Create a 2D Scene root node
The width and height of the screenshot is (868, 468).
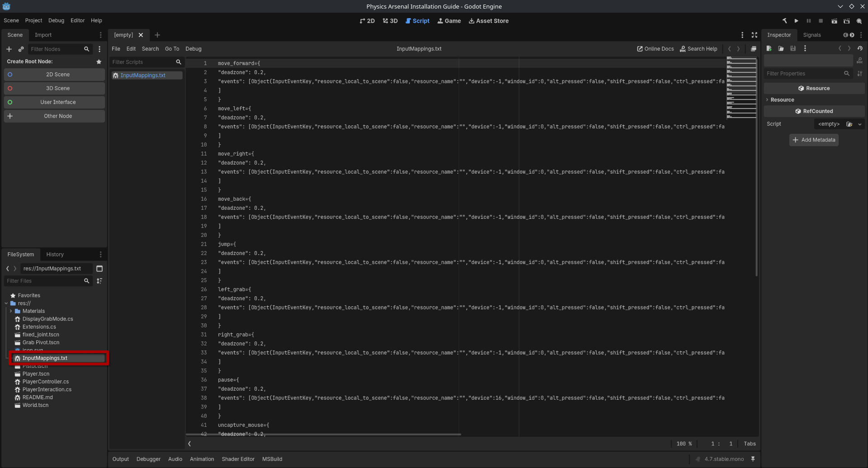(x=54, y=75)
